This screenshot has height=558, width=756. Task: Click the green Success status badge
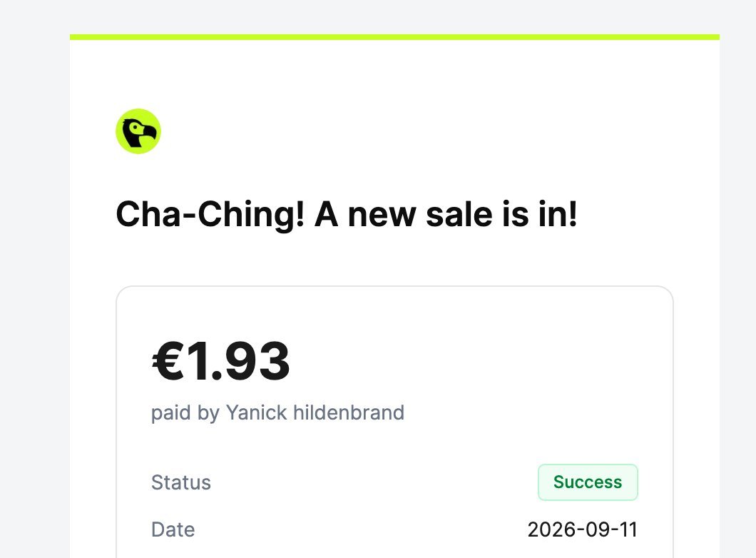(588, 482)
